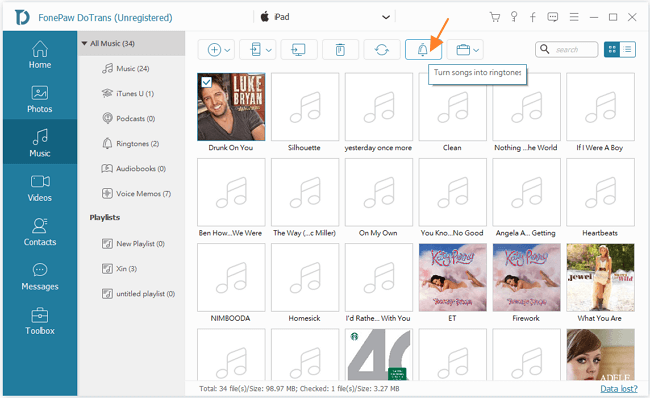This screenshot has width=650, height=398.
Task: Select the NIMBOODA song thumbnail
Action: tap(231, 278)
